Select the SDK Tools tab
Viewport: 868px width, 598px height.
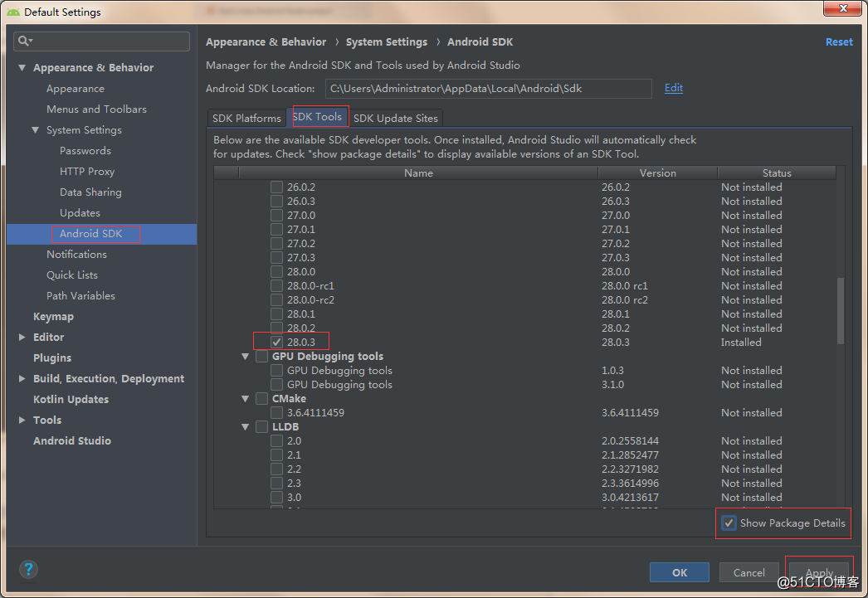click(x=317, y=117)
